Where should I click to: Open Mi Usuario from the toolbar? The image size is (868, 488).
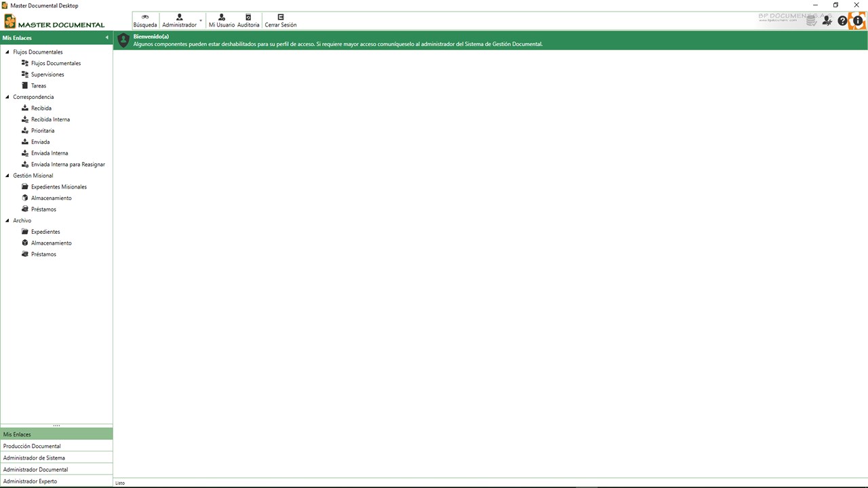222,21
